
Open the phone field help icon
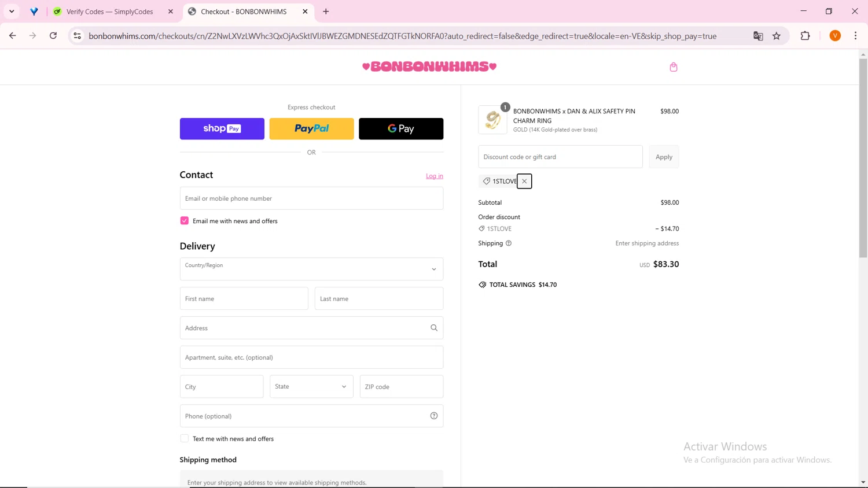[x=434, y=416]
